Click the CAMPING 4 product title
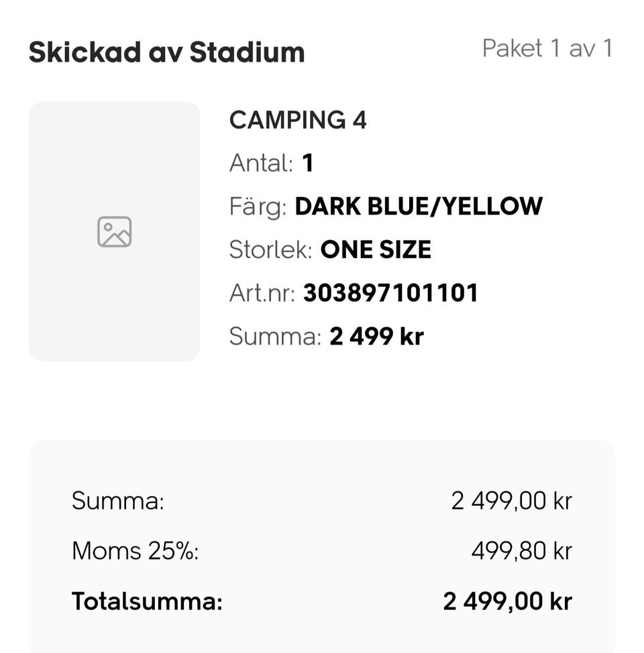 pos(298,121)
